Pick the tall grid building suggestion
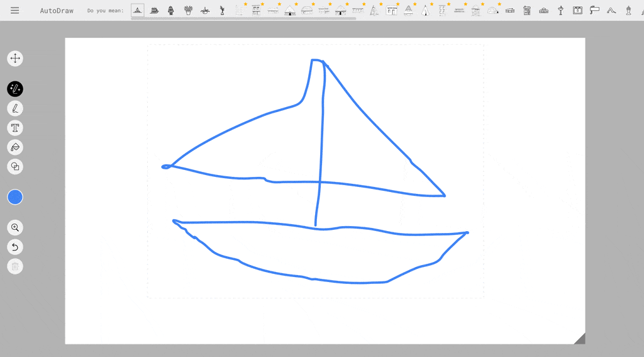 239,10
